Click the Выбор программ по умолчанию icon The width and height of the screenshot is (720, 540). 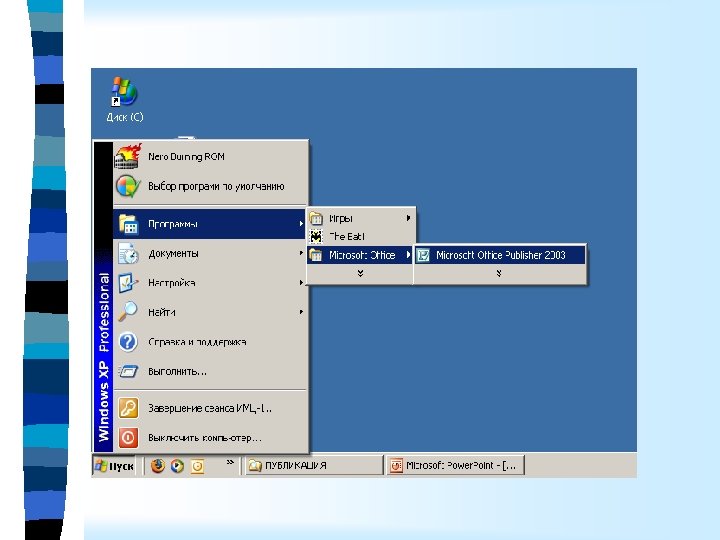(128, 186)
